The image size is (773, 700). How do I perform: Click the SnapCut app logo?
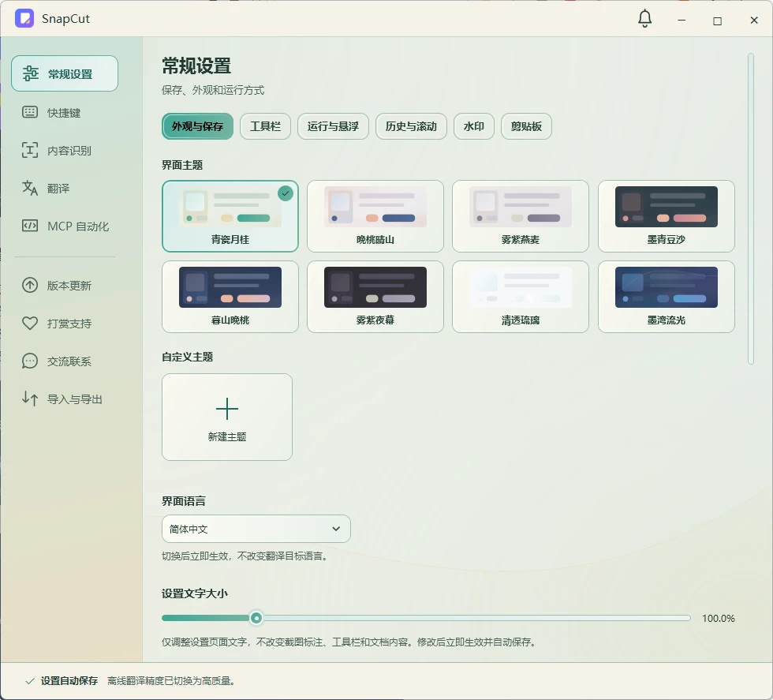24,19
